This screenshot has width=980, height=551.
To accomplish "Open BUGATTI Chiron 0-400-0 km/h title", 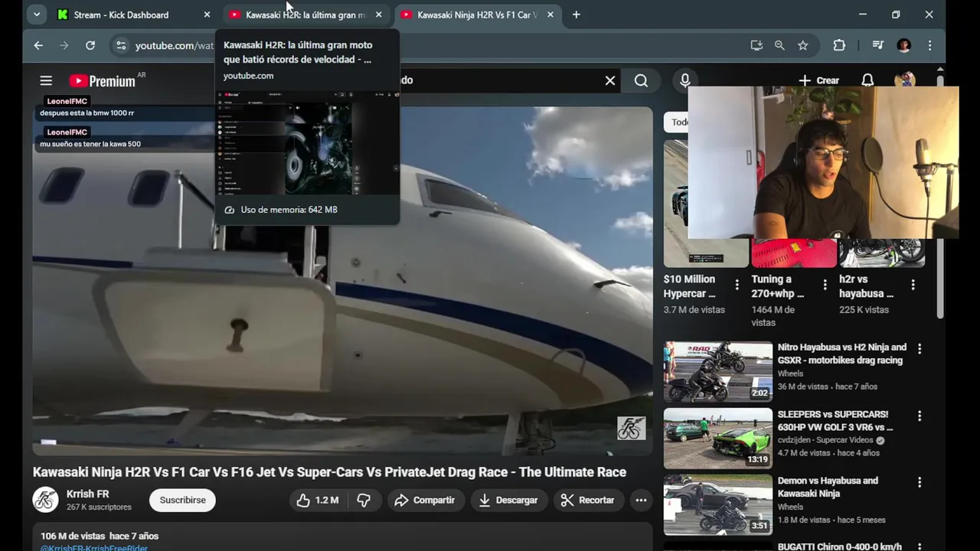I will 840,546.
